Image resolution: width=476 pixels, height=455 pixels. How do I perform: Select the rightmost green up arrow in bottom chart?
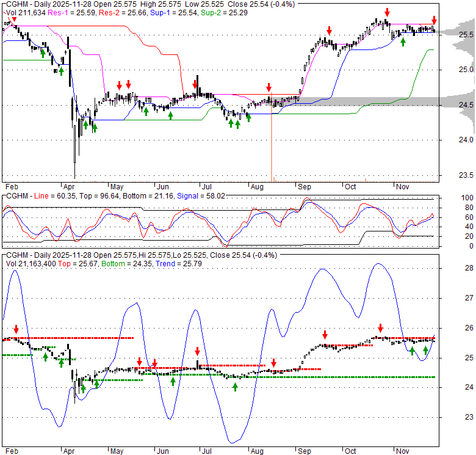click(425, 350)
